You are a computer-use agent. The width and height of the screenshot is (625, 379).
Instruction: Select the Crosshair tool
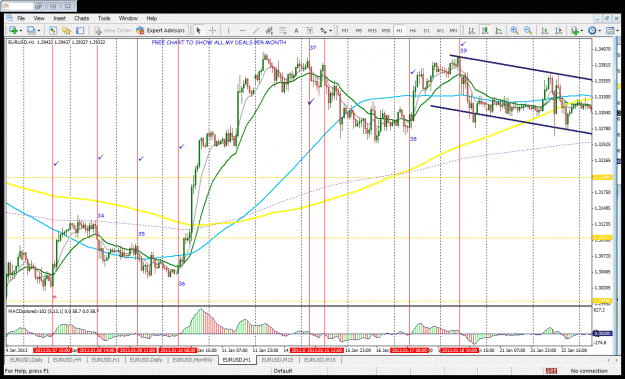[x=212, y=30]
